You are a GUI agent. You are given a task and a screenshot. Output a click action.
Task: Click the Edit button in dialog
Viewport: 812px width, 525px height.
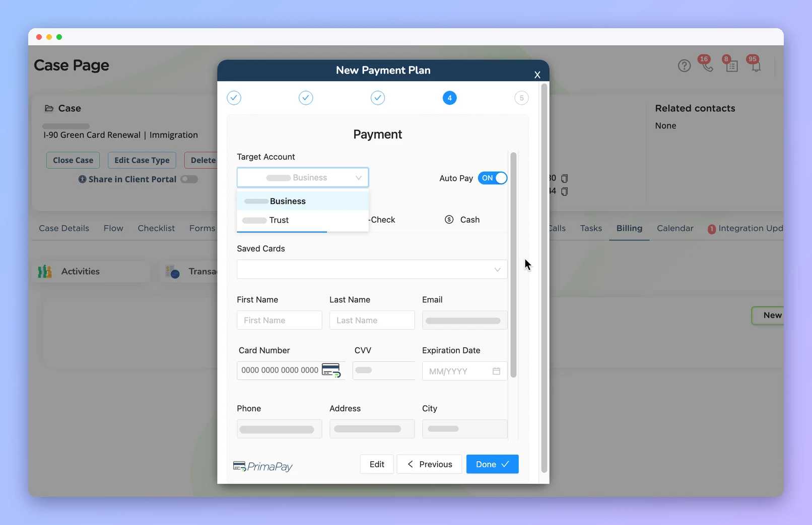tap(377, 464)
